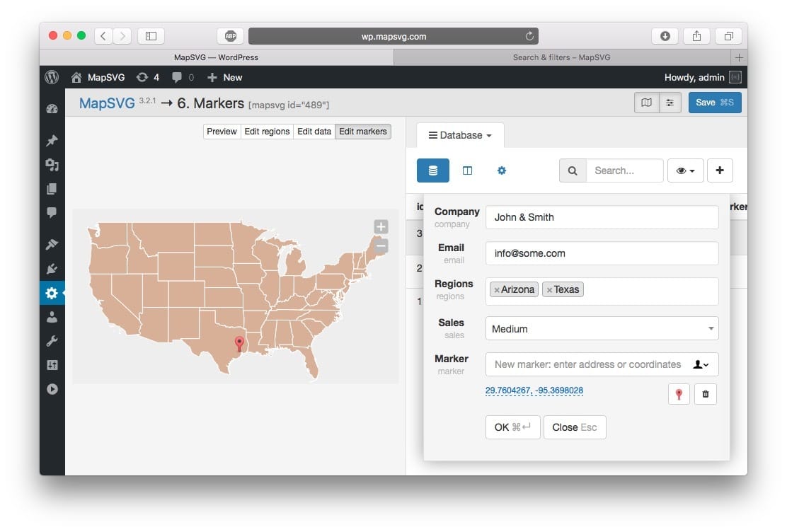Delete the marker with trash icon
787x532 pixels.
[x=705, y=394]
